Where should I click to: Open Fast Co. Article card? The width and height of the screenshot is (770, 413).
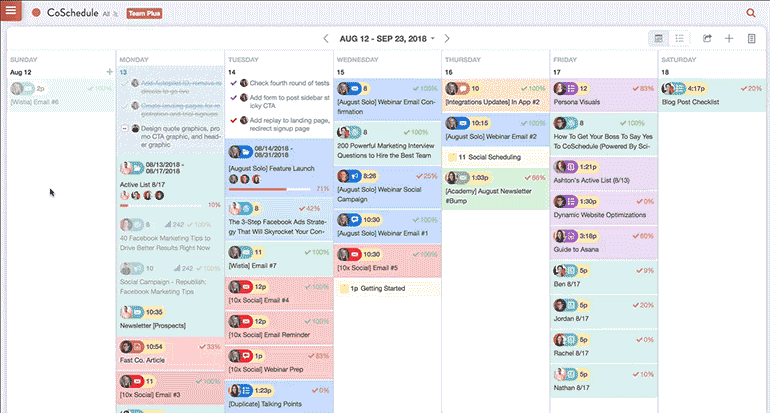coord(170,353)
